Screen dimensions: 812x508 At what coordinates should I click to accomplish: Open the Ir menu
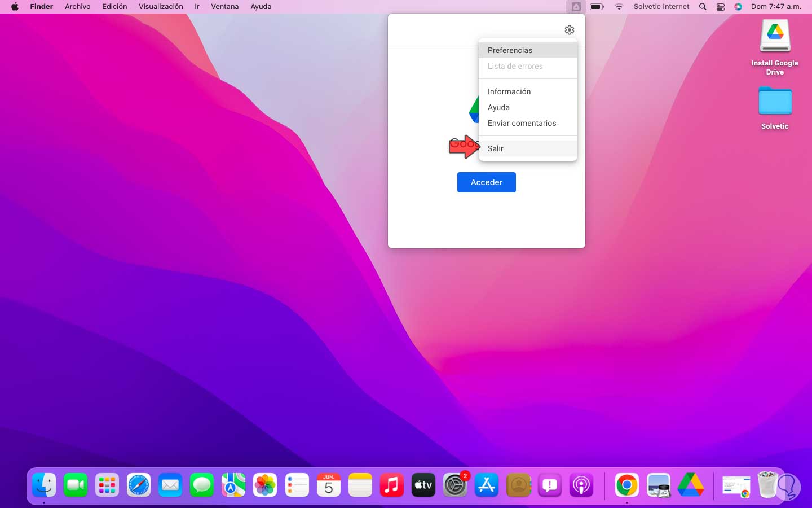pyautogui.click(x=197, y=7)
